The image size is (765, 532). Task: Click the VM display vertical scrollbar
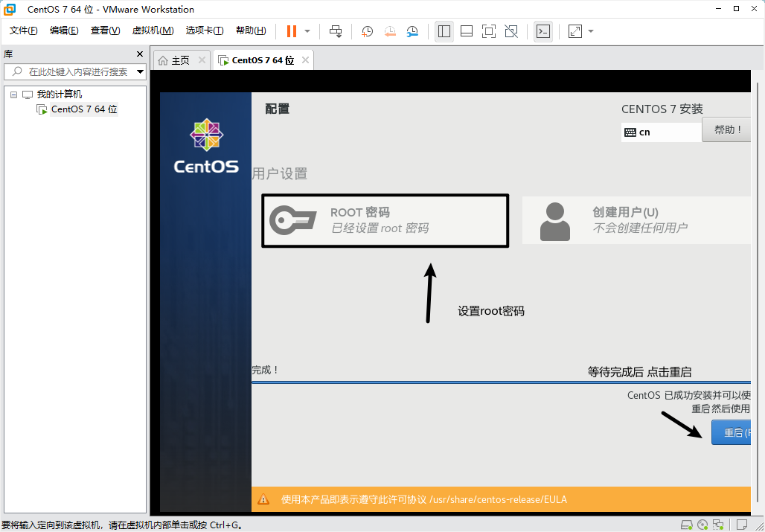point(758,292)
